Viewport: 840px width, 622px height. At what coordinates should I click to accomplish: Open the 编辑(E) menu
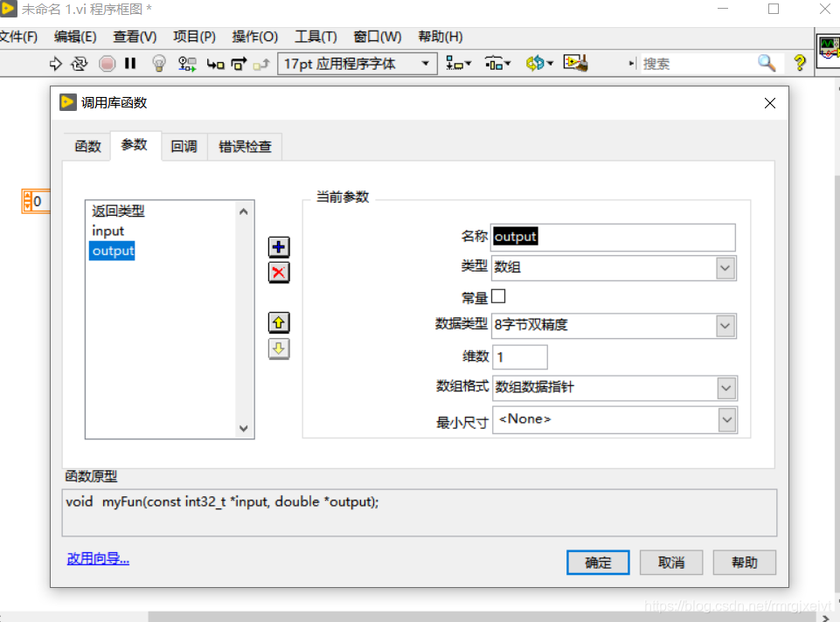click(75, 37)
